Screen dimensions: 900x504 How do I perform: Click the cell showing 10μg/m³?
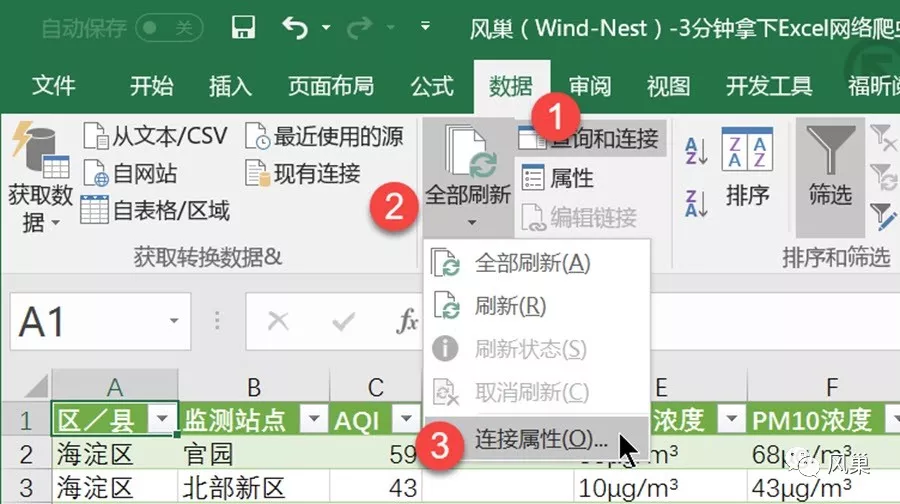tap(660, 487)
